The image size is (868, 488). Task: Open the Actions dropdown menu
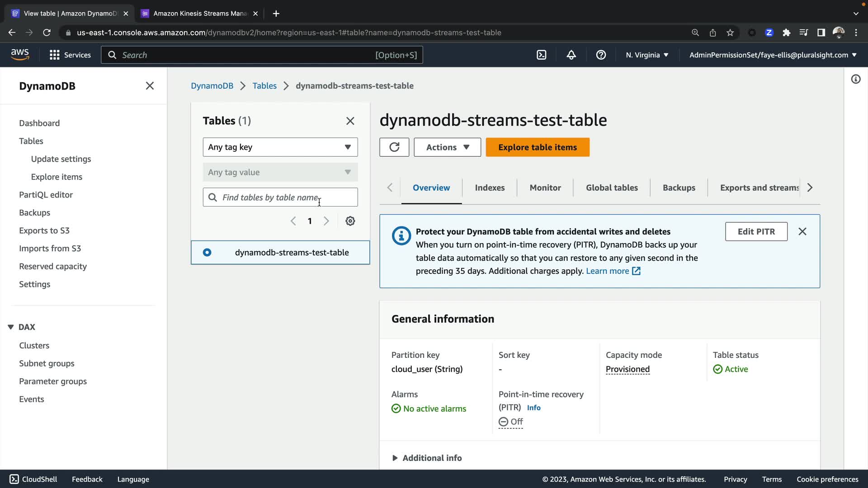(x=447, y=147)
